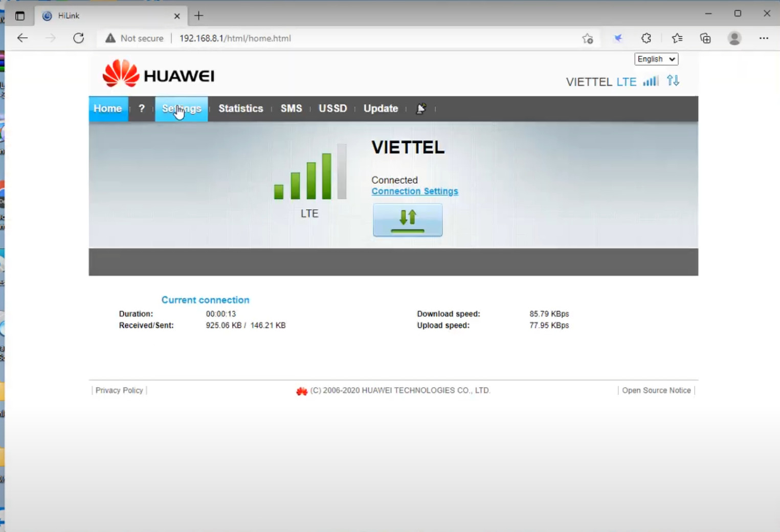Open the Open Source Notice link
The height and width of the screenshot is (532, 780).
point(656,390)
